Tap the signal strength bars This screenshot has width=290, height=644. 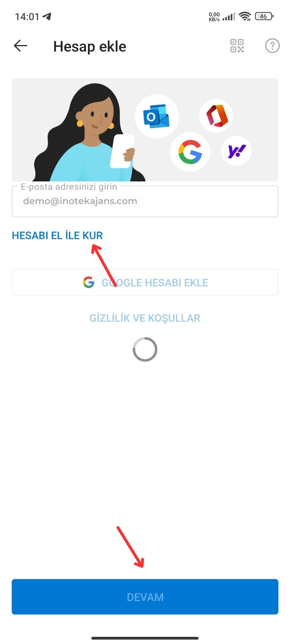click(x=229, y=16)
